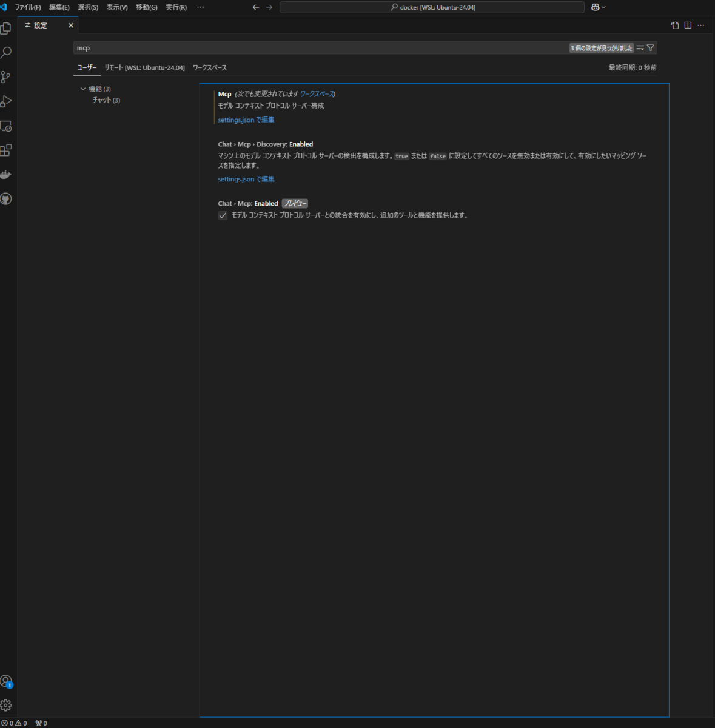Open the Explorer view in the activity bar
This screenshot has height=728, width=715.
click(x=7, y=28)
